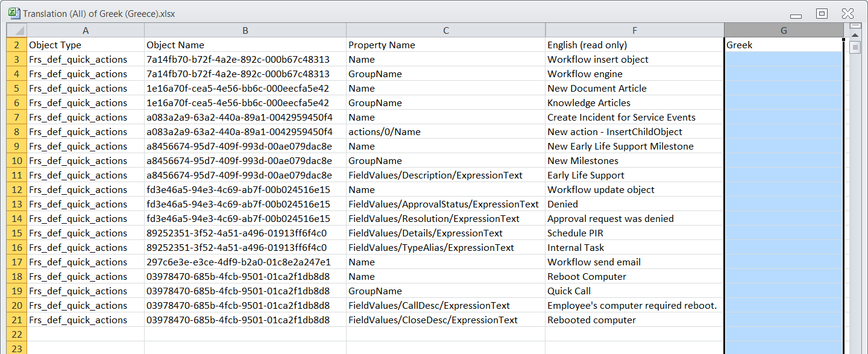
Task: Click the horizontal split box above scrollbar
Action: pos(855,26)
